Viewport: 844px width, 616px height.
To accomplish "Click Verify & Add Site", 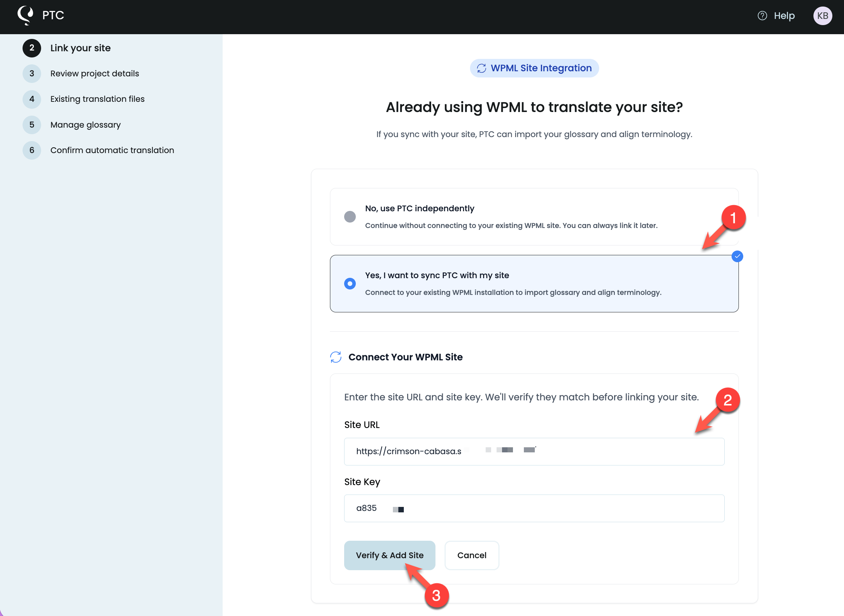I will (x=390, y=555).
